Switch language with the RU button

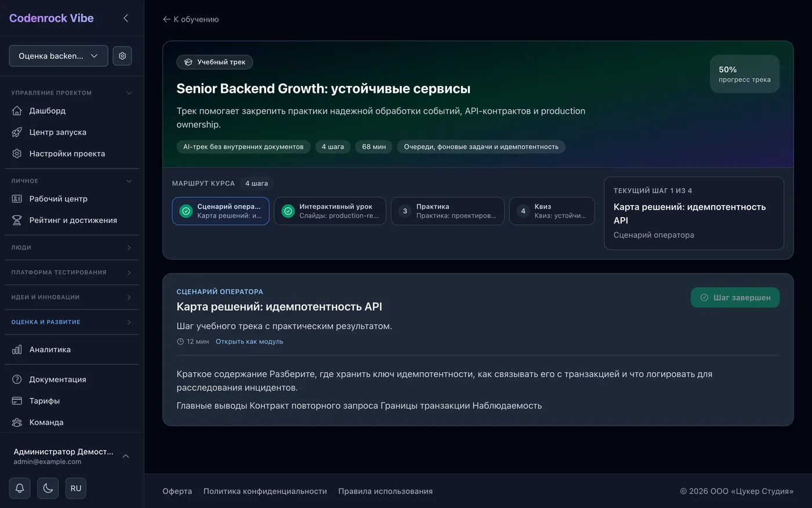(x=76, y=488)
